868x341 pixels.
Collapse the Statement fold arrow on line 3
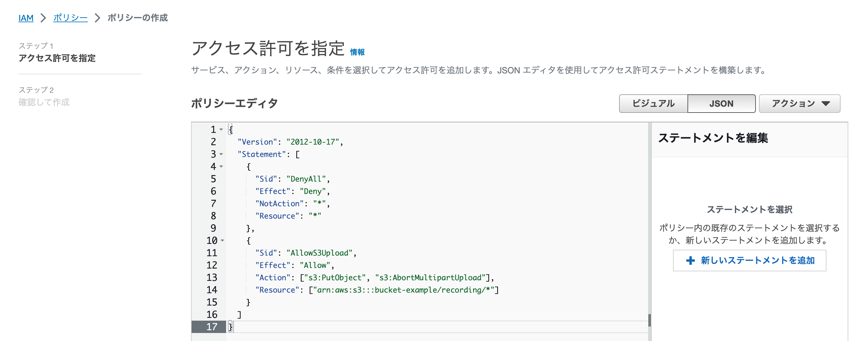(x=221, y=154)
